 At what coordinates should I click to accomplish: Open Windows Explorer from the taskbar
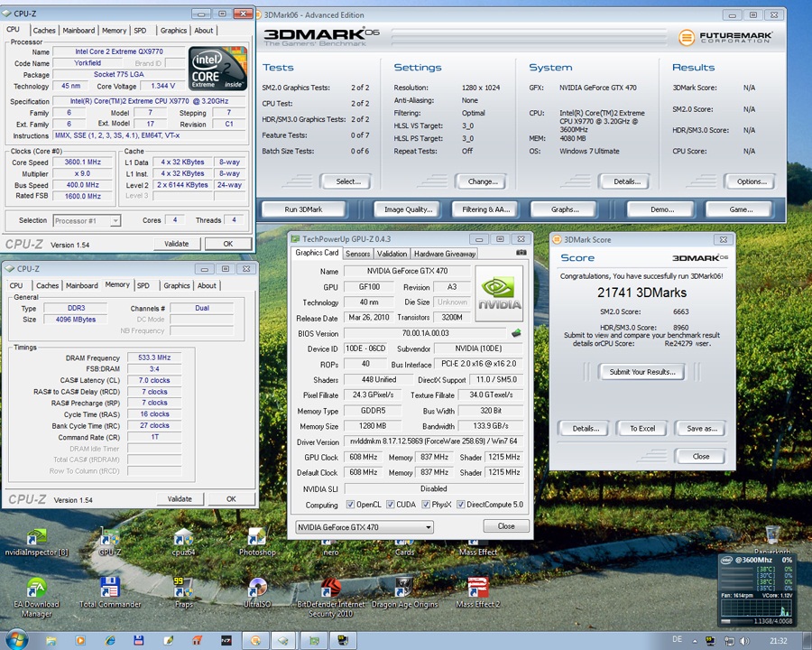point(51,641)
